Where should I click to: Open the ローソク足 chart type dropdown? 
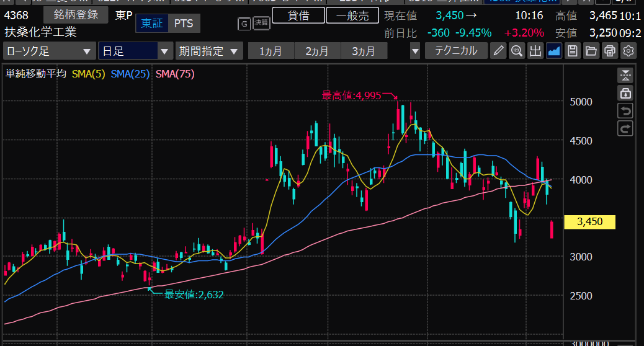click(49, 51)
